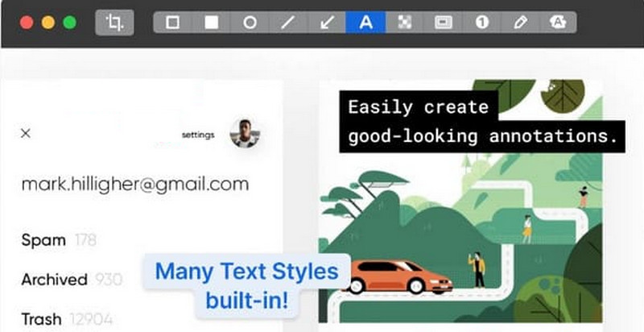Choose the pixelate blur tool
The height and width of the screenshot is (332, 644).
click(x=404, y=23)
